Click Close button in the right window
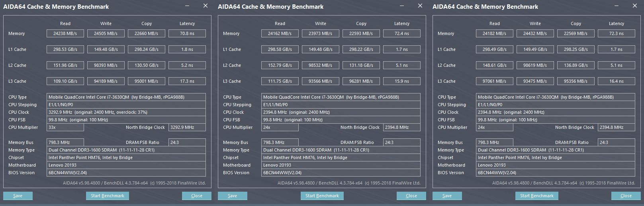644x206 pixels. [626, 196]
